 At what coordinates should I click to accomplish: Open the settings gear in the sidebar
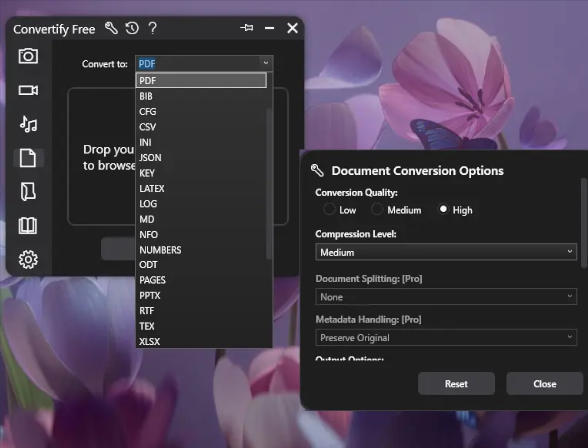tap(28, 259)
